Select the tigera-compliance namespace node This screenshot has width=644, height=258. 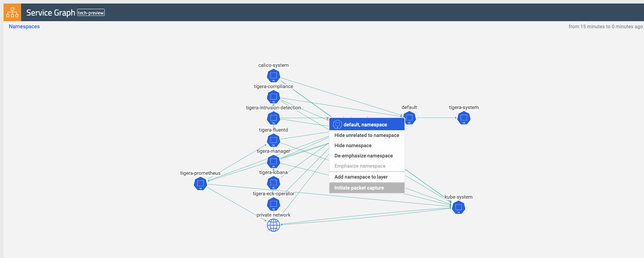tap(273, 97)
